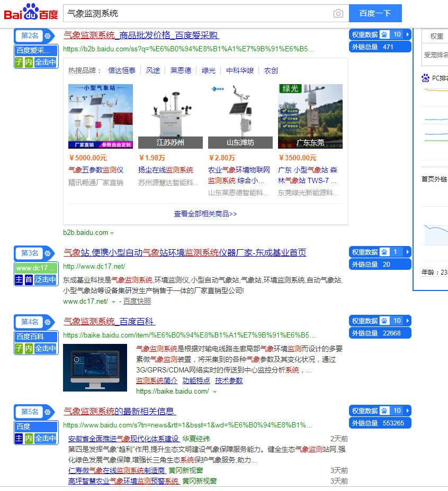Open 功能特点 sublink
448x491 pixels.
point(196,380)
